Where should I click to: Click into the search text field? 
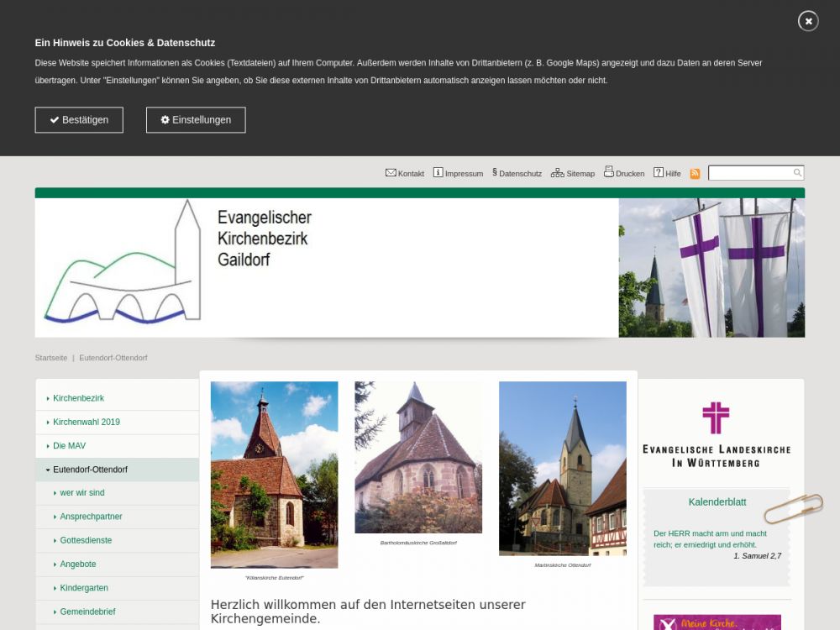pyautogui.click(x=749, y=173)
